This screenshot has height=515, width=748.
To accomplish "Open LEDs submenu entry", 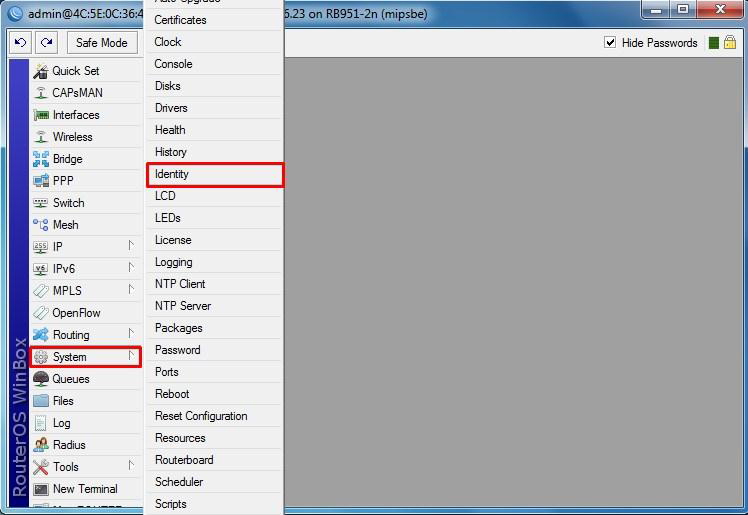I will [213, 218].
